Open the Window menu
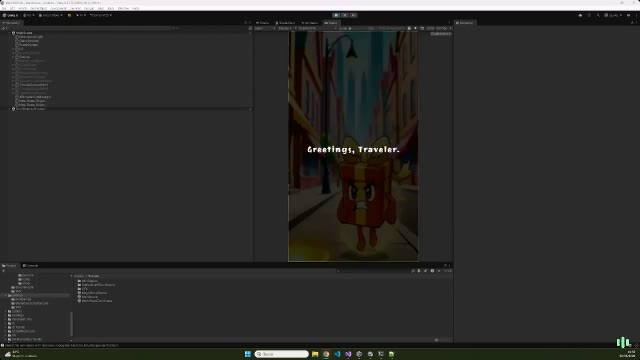This screenshot has height=360, width=640. [x=123, y=8]
